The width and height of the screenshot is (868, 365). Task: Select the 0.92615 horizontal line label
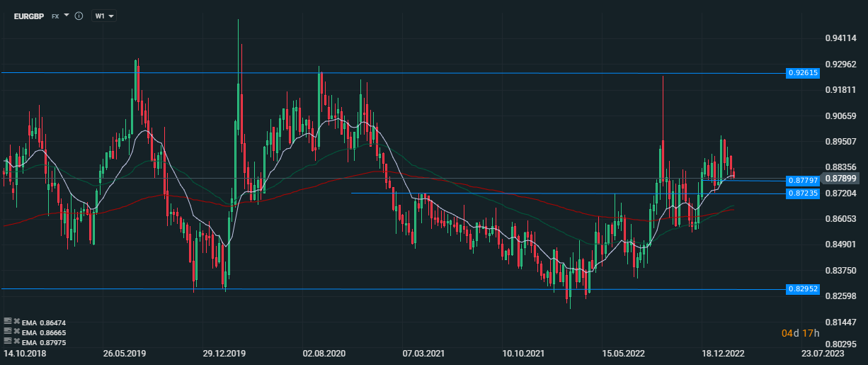coord(803,73)
